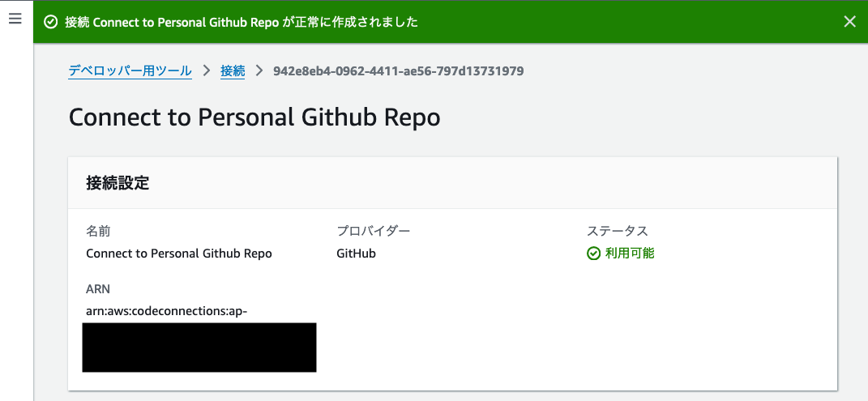
Task: Click the success checkmark icon in banner
Action: coord(50,22)
